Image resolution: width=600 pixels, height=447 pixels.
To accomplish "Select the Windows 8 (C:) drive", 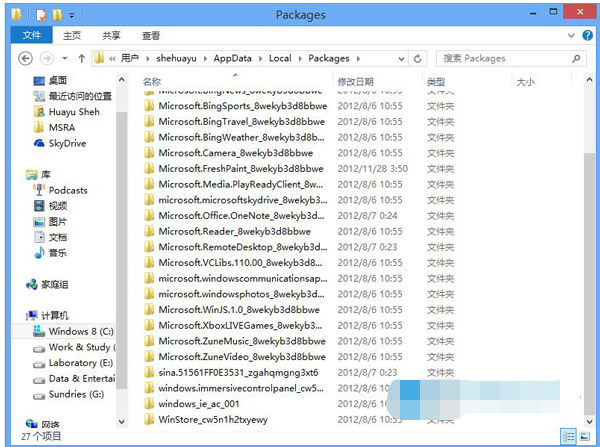I will coord(81,331).
